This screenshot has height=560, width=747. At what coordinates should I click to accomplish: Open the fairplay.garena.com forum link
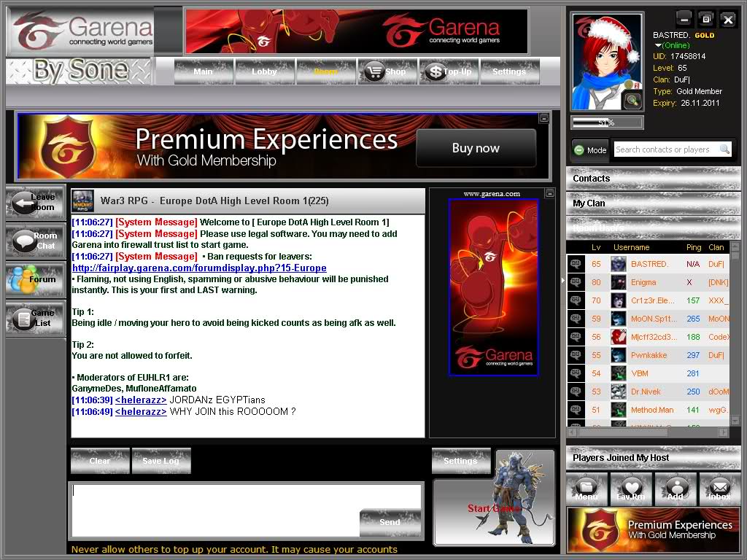[199, 268]
